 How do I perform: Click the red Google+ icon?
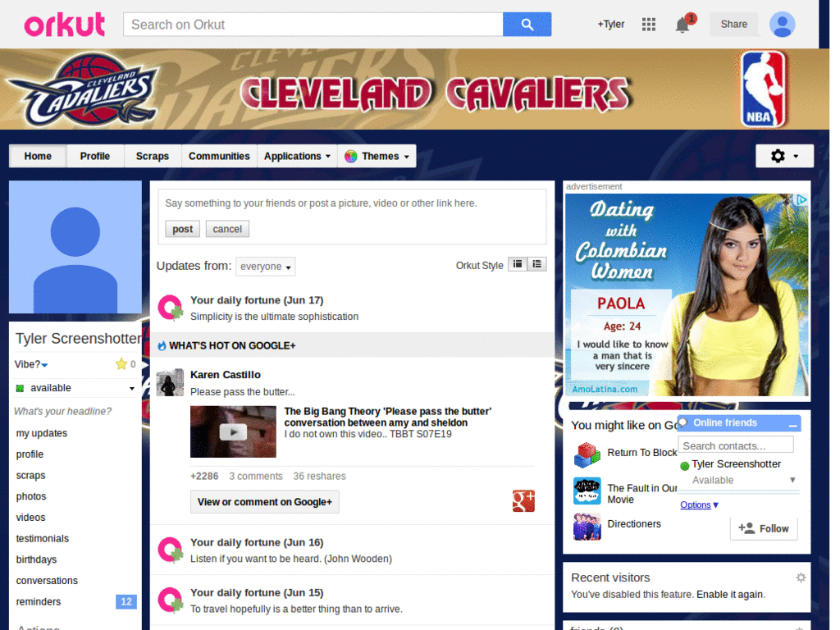click(x=523, y=501)
